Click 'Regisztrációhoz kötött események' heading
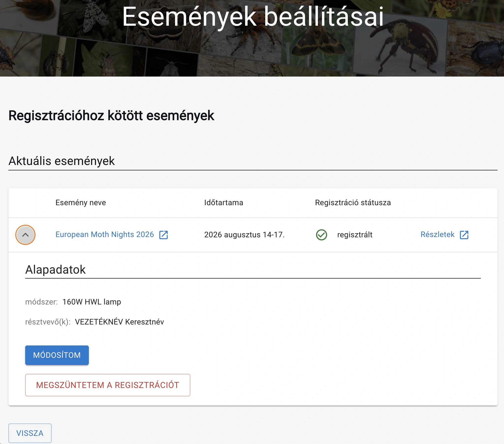This screenshot has width=504, height=444. point(111,116)
